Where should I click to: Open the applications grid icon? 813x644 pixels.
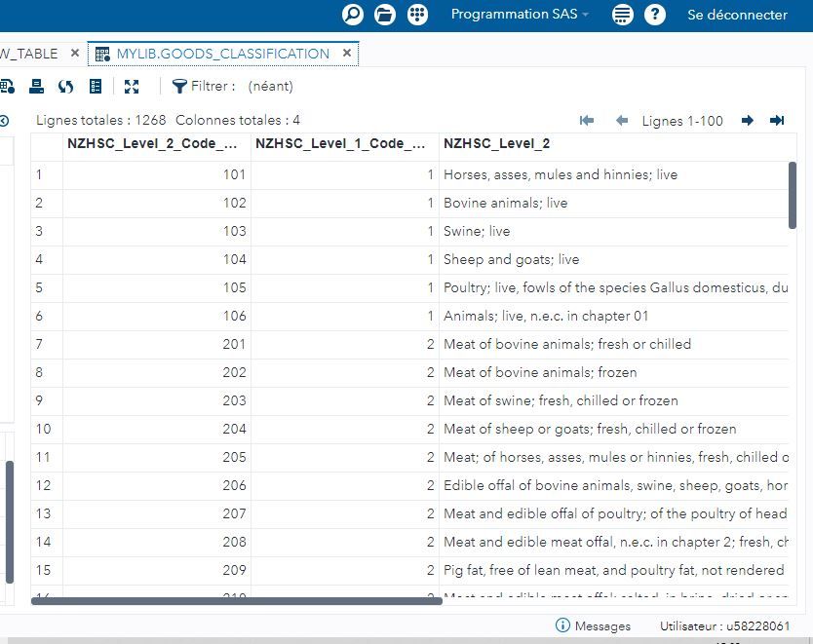418,15
